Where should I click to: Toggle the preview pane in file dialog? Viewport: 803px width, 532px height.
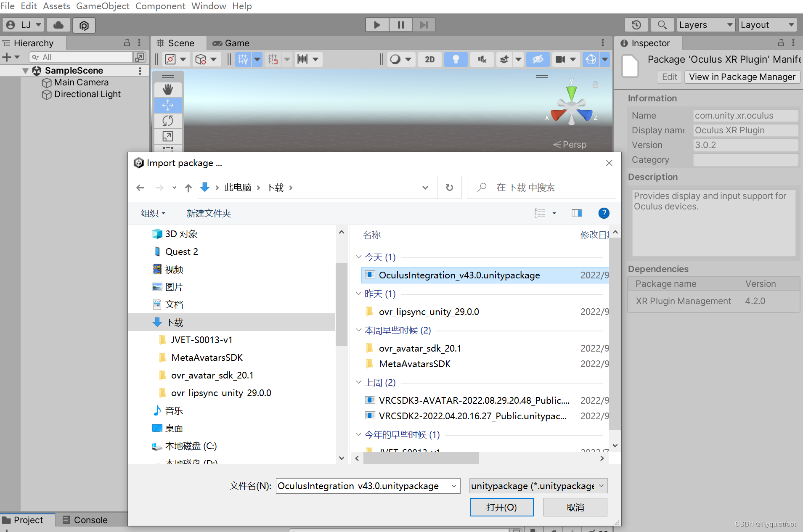click(x=577, y=213)
